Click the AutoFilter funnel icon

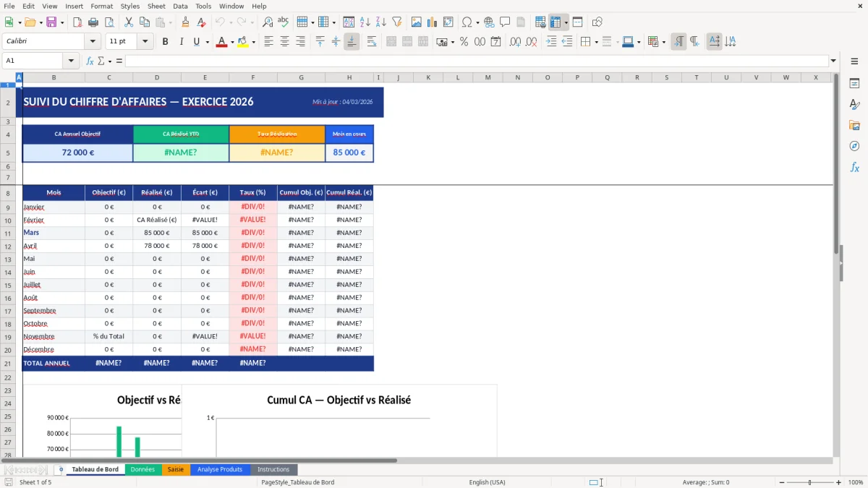[x=396, y=22]
